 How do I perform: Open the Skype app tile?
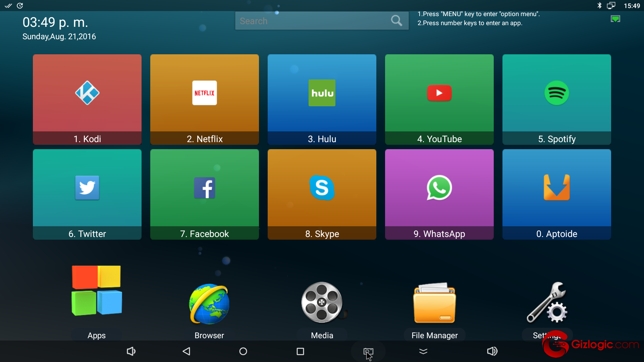click(x=322, y=194)
